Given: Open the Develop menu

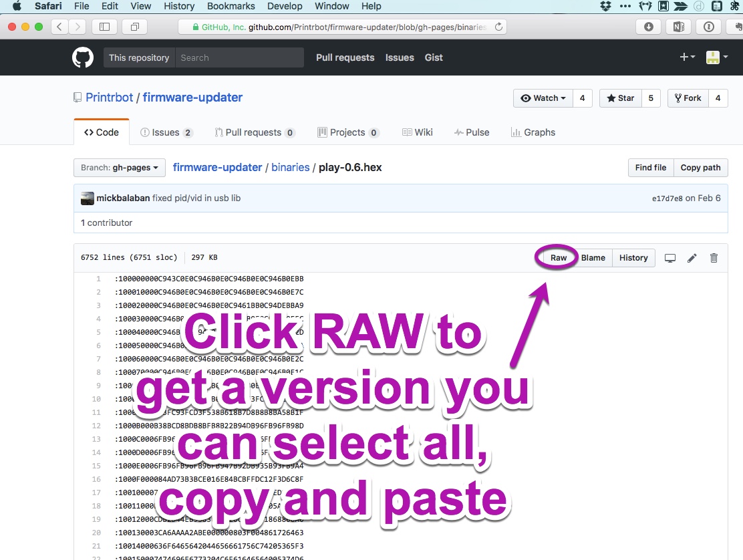Looking at the screenshot, I should 285,6.
